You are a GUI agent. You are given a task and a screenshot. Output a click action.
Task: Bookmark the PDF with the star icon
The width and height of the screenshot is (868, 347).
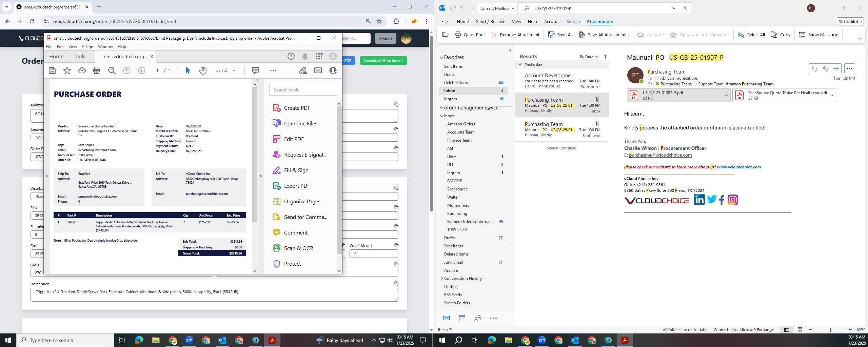pos(67,70)
